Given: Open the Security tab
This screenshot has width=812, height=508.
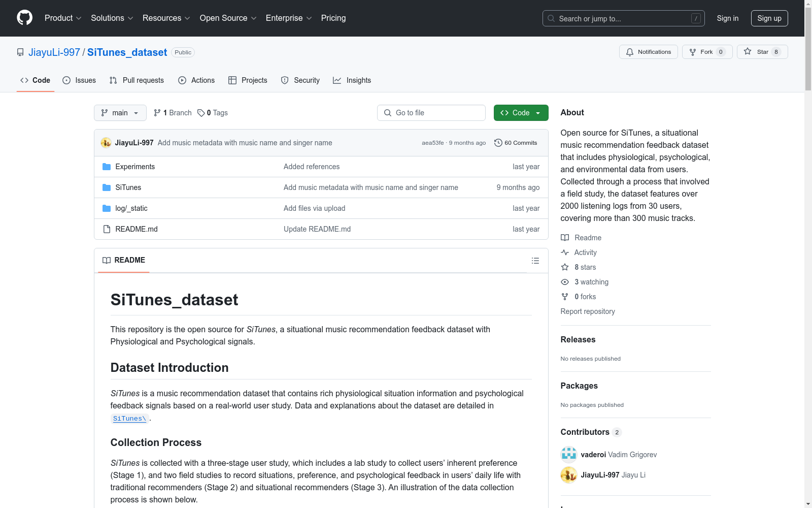Looking at the screenshot, I should (300, 80).
